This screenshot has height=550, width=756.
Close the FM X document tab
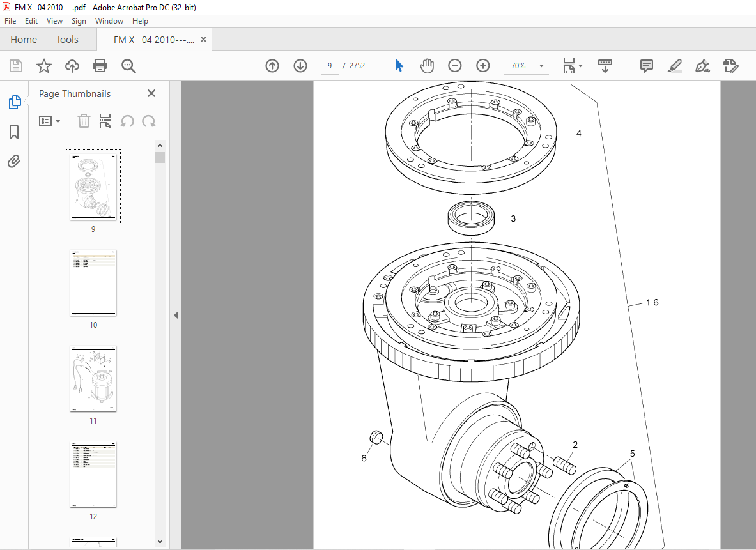click(x=203, y=40)
